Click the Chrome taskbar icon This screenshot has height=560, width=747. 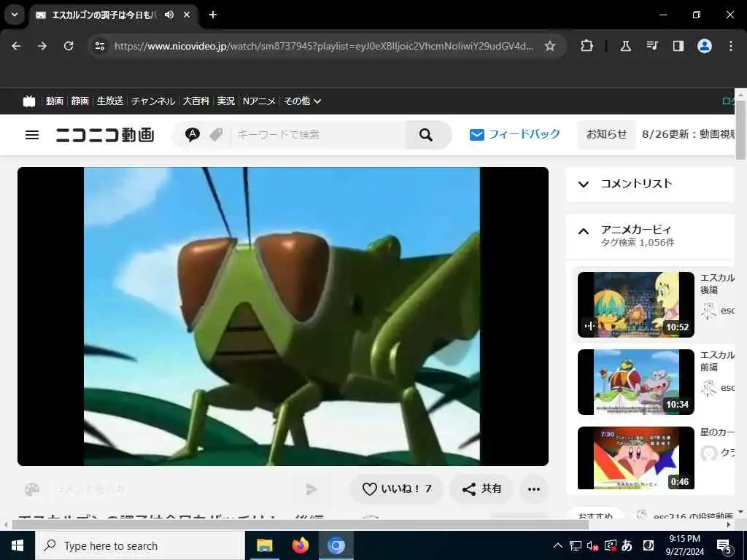(336, 545)
